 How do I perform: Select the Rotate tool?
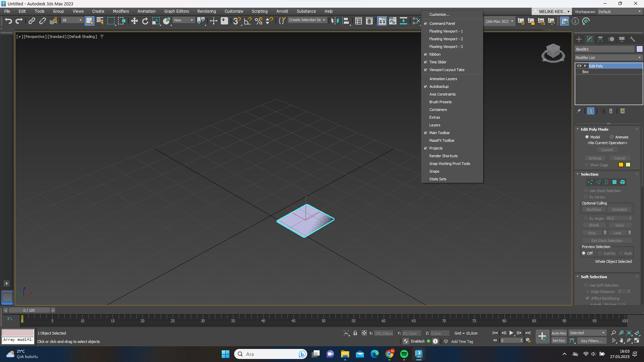point(145,21)
